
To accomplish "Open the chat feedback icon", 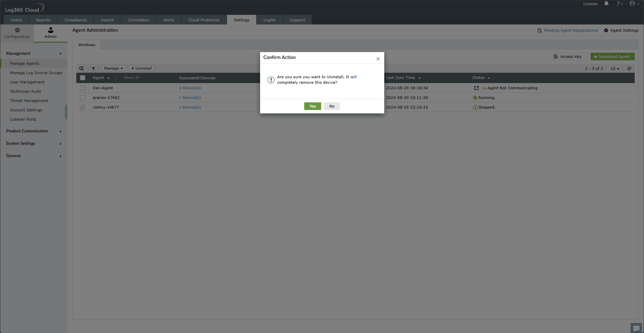I will [636, 328].
